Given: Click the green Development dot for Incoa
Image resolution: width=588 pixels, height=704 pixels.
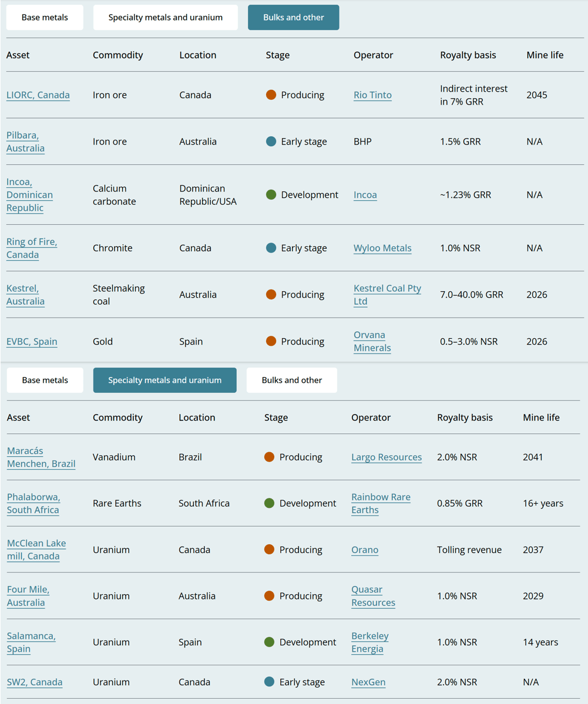Looking at the screenshot, I should coord(271,195).
